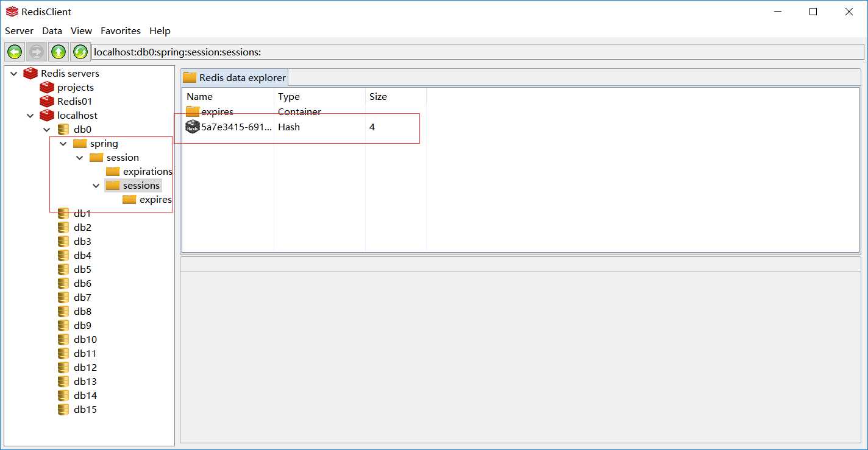Open the Help menu
The width and height of the screenshot is (868, 450).
160,30
